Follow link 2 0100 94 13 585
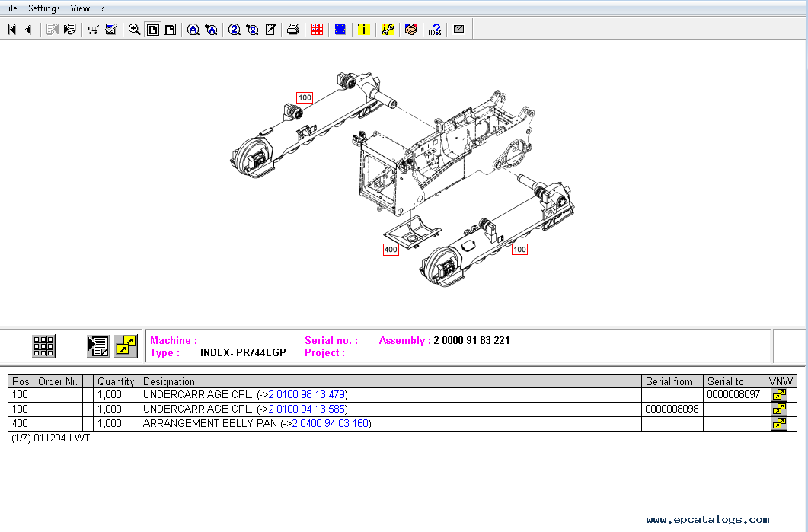 click(307, 409)
